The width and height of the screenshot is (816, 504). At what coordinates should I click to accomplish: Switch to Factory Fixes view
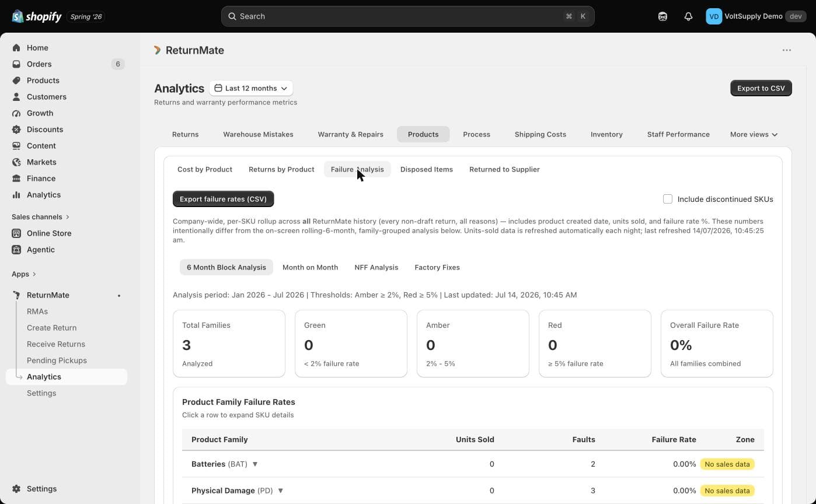[x=437, y=267]
